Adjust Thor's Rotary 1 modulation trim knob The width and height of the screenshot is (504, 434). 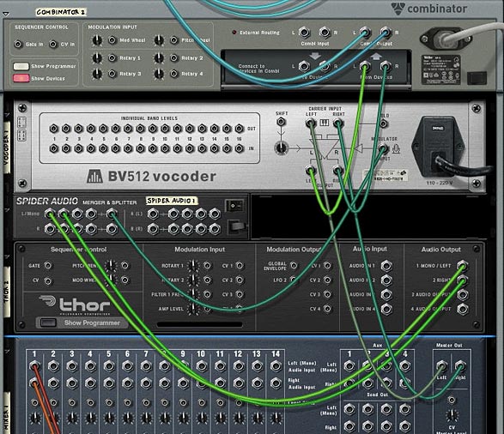pos(193,266)
